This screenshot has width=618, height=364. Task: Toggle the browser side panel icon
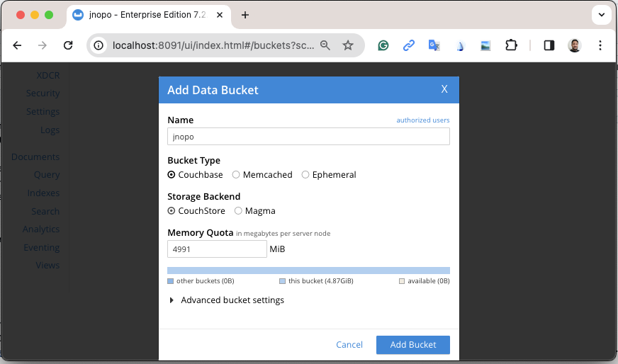coord(549,45)
